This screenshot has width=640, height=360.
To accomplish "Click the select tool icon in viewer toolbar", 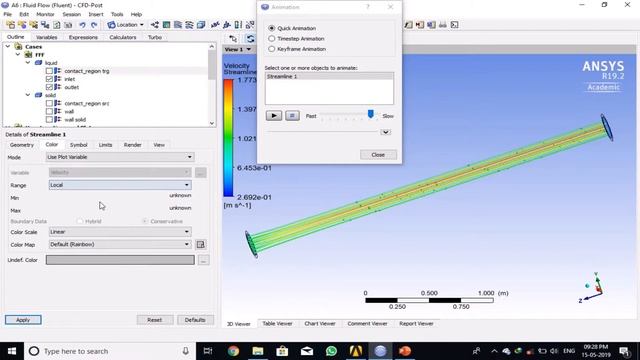I will tap(233, 39).
